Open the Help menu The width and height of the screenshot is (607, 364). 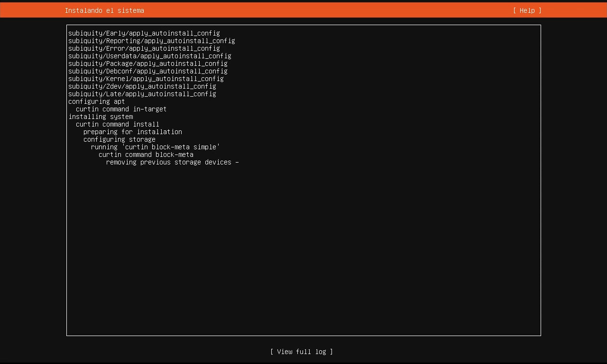click(527, 10)
